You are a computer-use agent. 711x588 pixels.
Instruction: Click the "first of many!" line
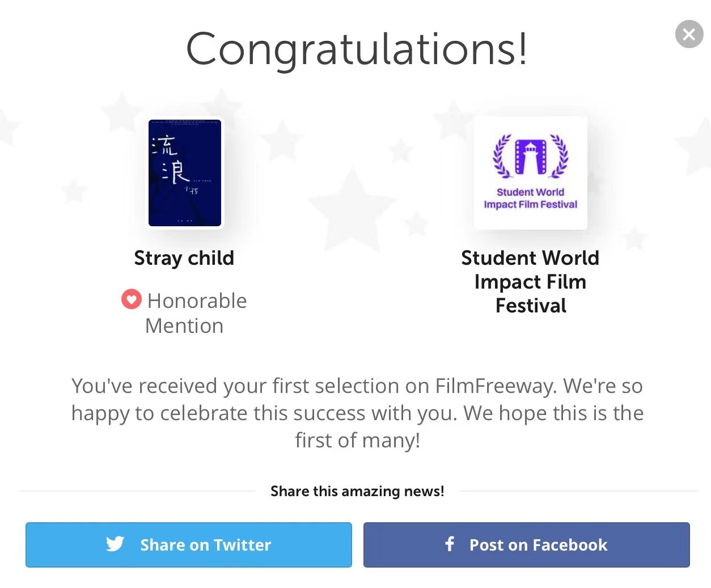pyautogui.click(x=357, y=441)
